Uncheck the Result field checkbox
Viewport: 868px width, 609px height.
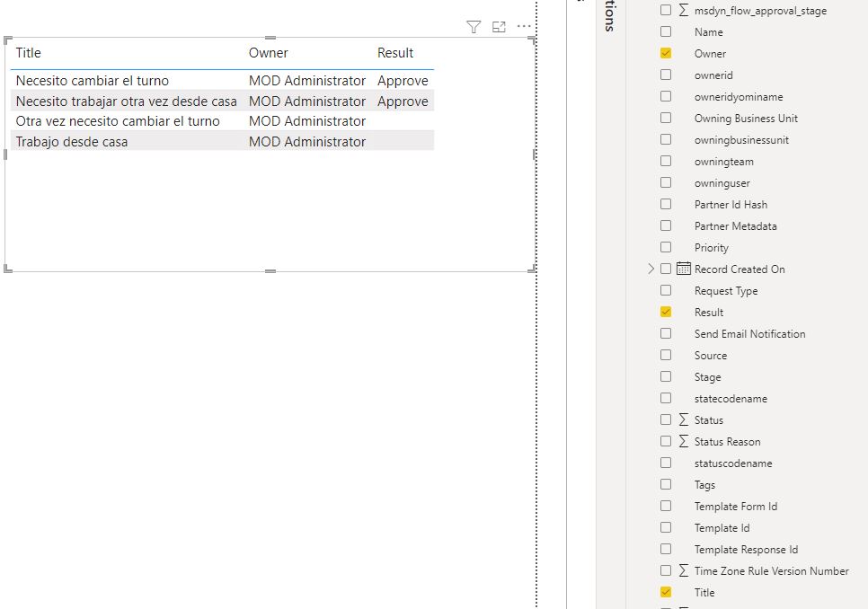[666, 312]
